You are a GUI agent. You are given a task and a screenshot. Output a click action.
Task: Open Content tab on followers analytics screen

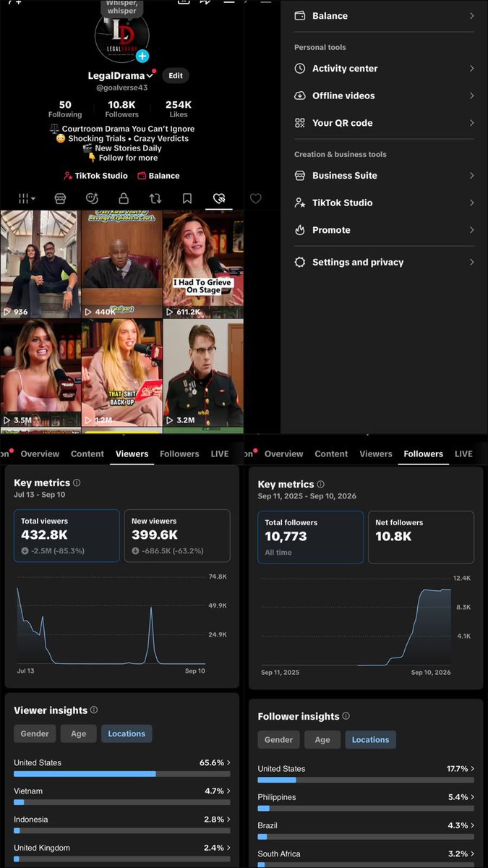point(331,454)
